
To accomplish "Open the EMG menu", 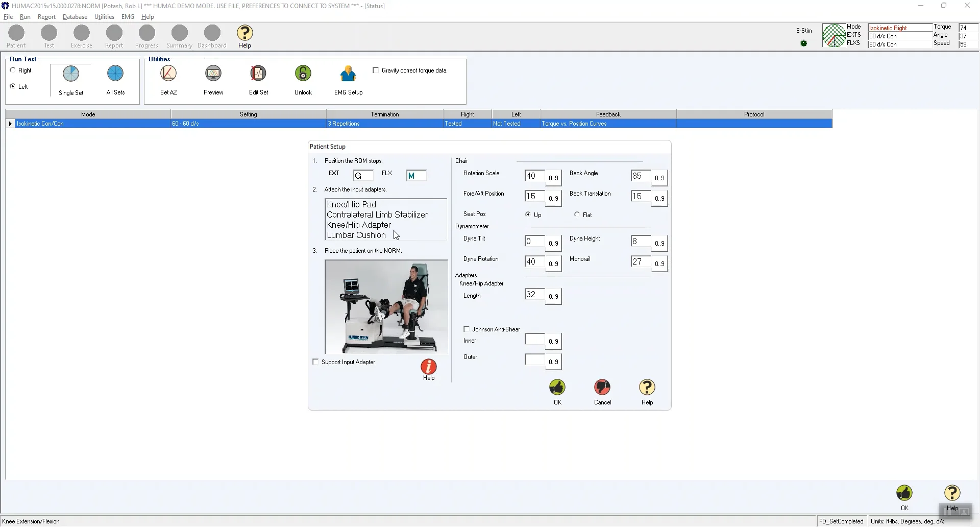I will tap(128, 17).
